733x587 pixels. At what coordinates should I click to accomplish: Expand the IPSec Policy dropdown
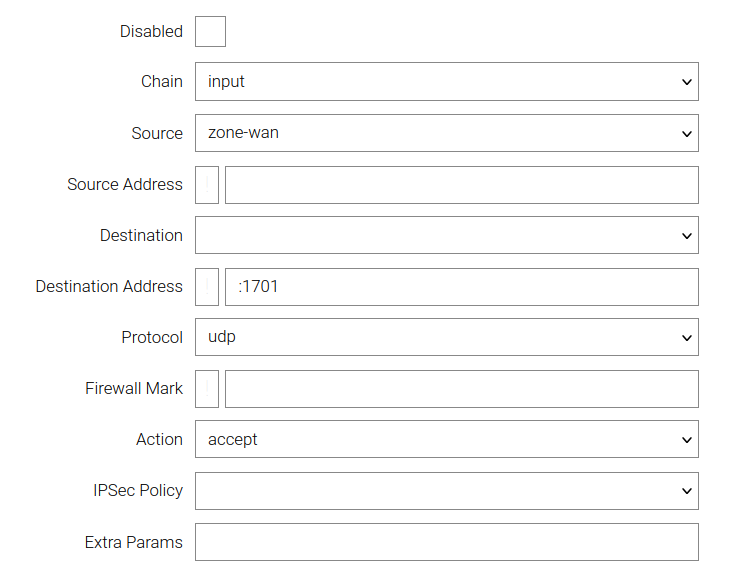pyautogui.click(x=446, y=491)
